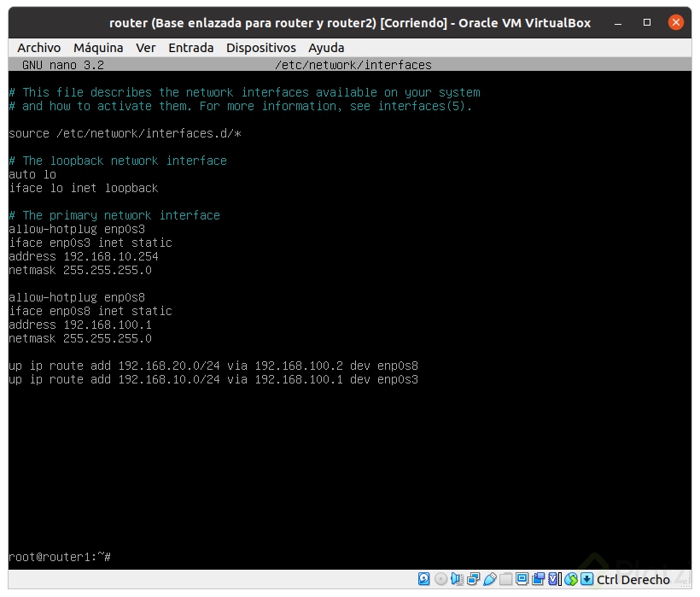The width and height of the screenshot is (700, 597).
Task: Click the keyboard capture arrow icon
Action: click(x=586, y=579)
